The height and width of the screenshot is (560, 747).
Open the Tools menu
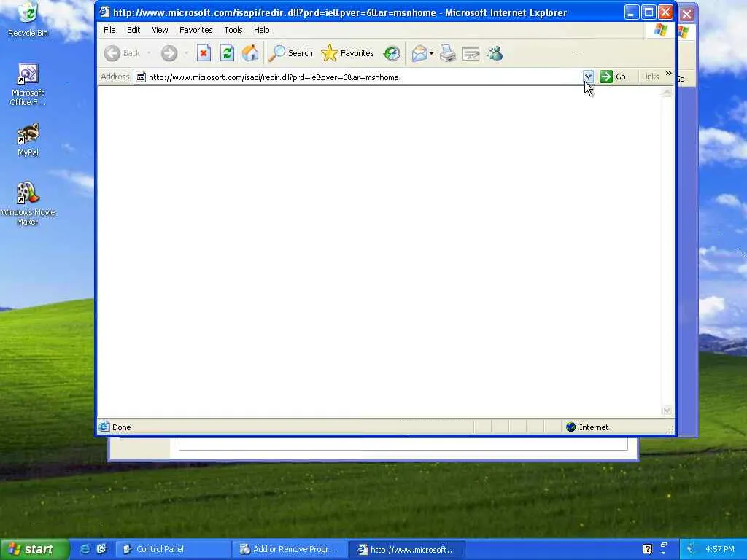(x=233, y=30)
